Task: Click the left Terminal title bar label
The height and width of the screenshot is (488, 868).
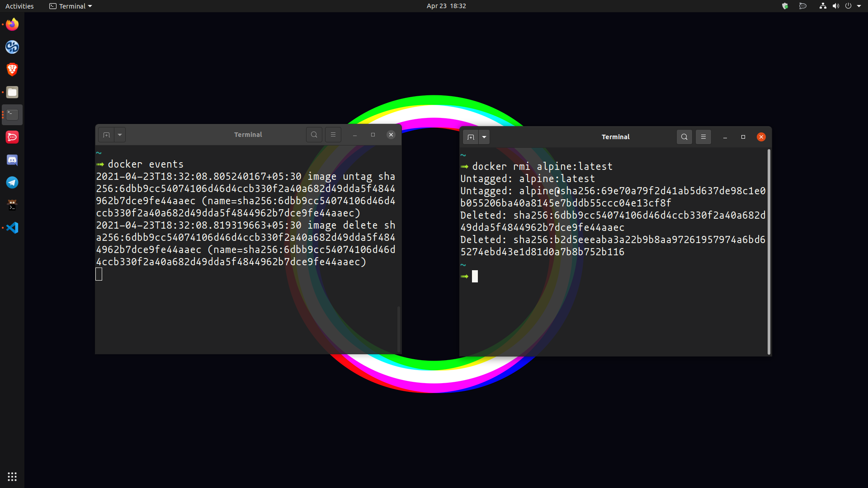Action: [248, 135]
